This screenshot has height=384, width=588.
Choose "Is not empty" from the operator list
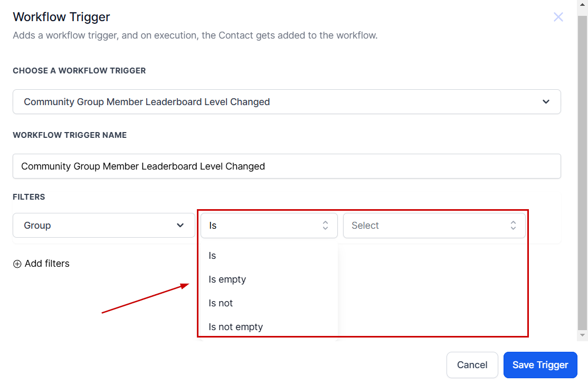click(x=236, y=327)
